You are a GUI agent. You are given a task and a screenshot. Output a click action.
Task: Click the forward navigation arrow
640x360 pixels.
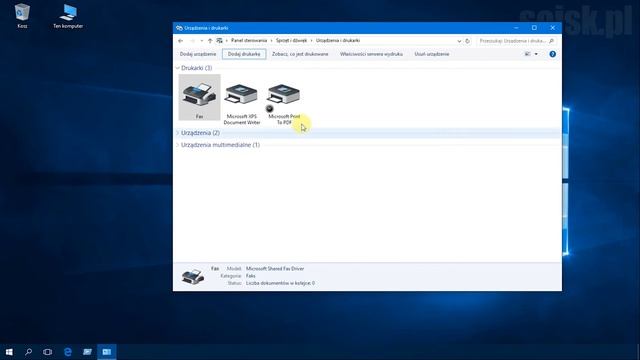tap(192, 41)
